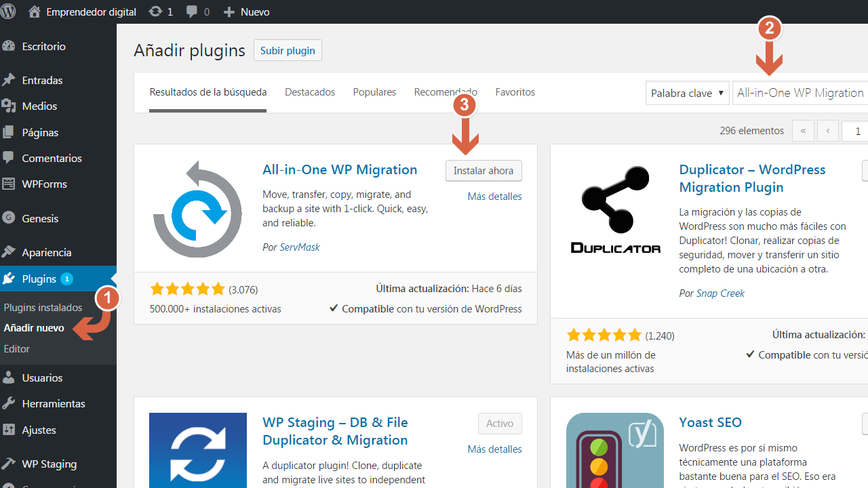Click the Duplicator plugin logo
The image size is (868, 488).
[616, 209]
